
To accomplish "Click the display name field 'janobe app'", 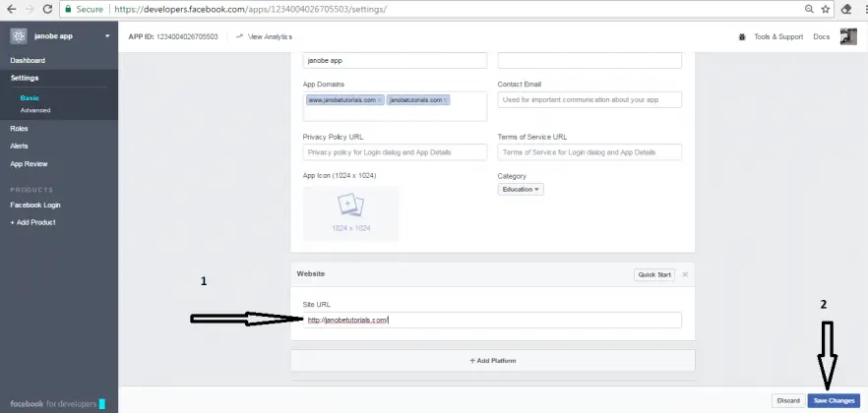I will pyautogui.click(x=395, y=60).
